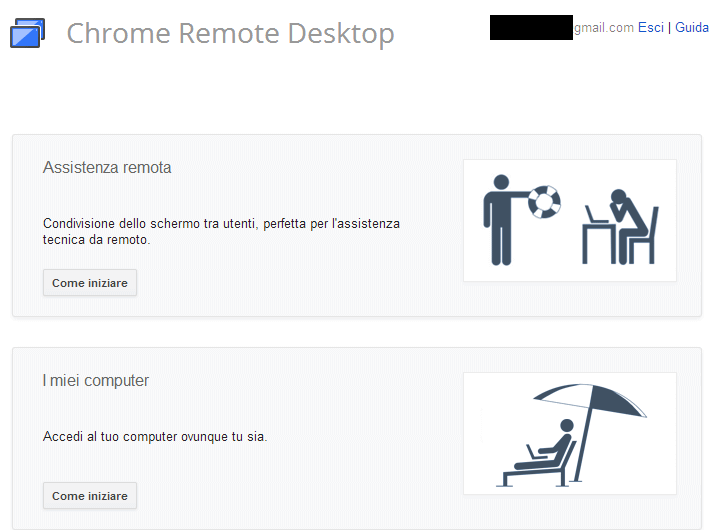
Task: Sign out using the Esci link
Action: point(650,28)
